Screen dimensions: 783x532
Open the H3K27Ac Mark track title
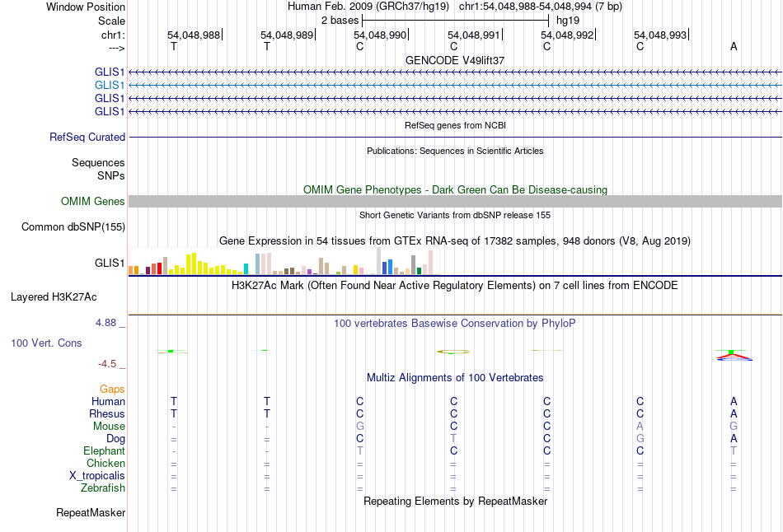pos(455,286)
